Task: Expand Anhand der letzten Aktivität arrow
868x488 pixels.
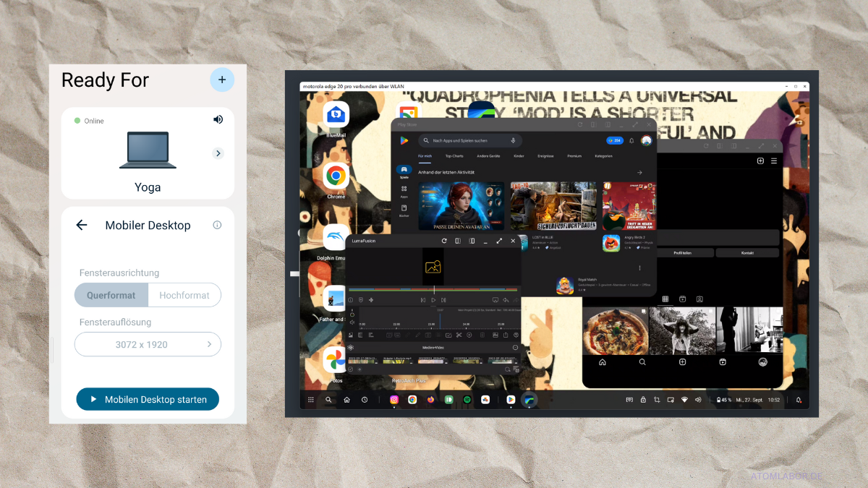Action: pyautogui.click(x=639, y=173)
